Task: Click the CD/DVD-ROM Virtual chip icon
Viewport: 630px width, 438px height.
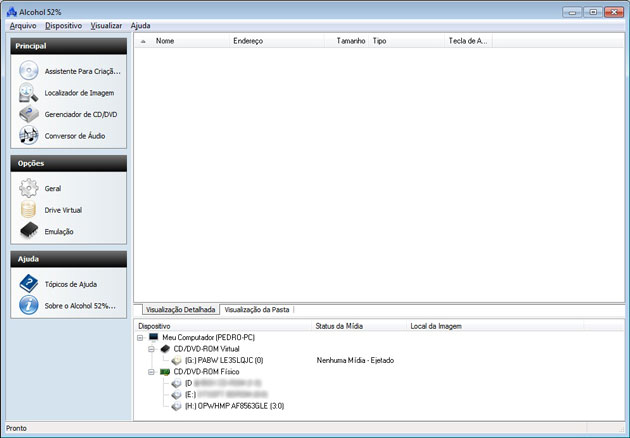Action: click(165, 348)
